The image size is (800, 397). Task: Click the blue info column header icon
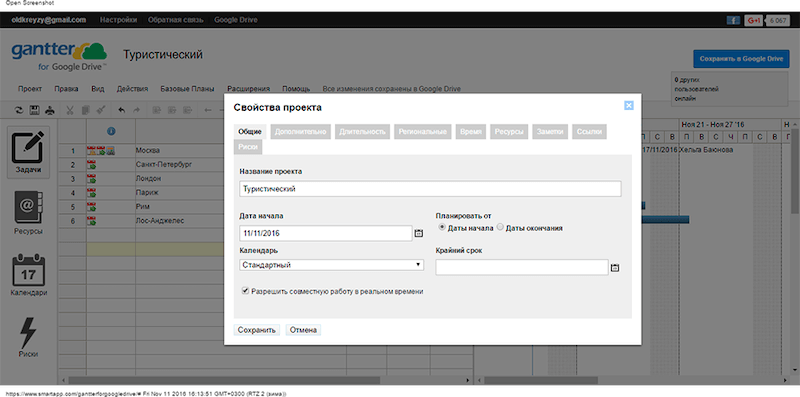click(111, 131)
